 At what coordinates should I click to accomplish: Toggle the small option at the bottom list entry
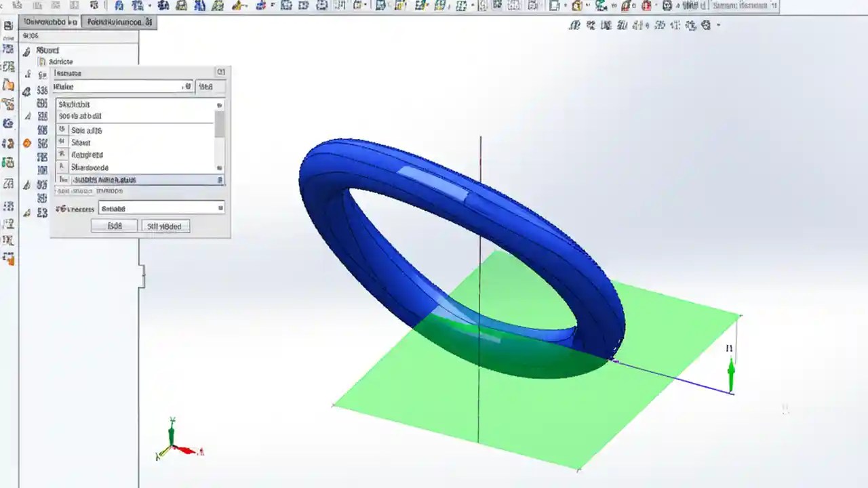coord(218,167)
